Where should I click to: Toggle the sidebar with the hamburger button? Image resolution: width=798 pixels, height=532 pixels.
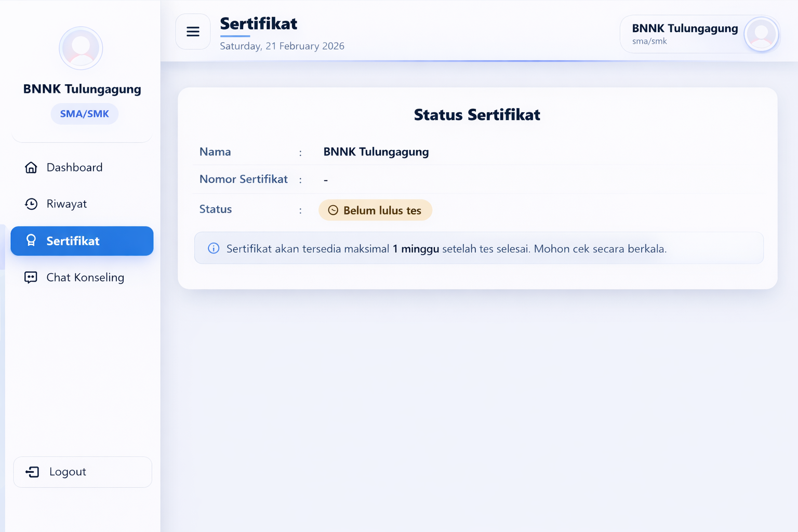(193, 32)
